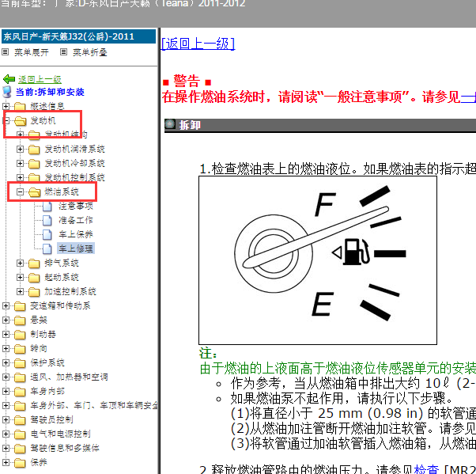Image resolution: width=476 pixels, height=474 pixels.
Task: Open the blue [返回上一级] content link
Action: coord(198,44)
